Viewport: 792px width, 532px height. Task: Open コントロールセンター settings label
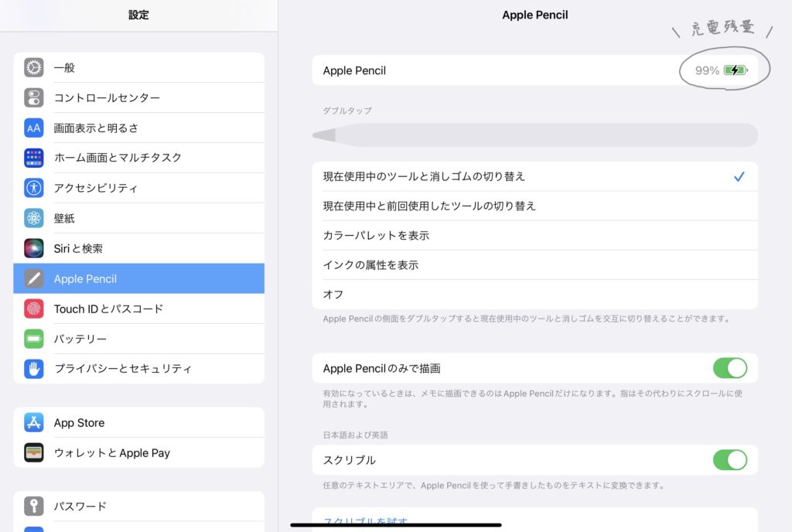(107, 98)
